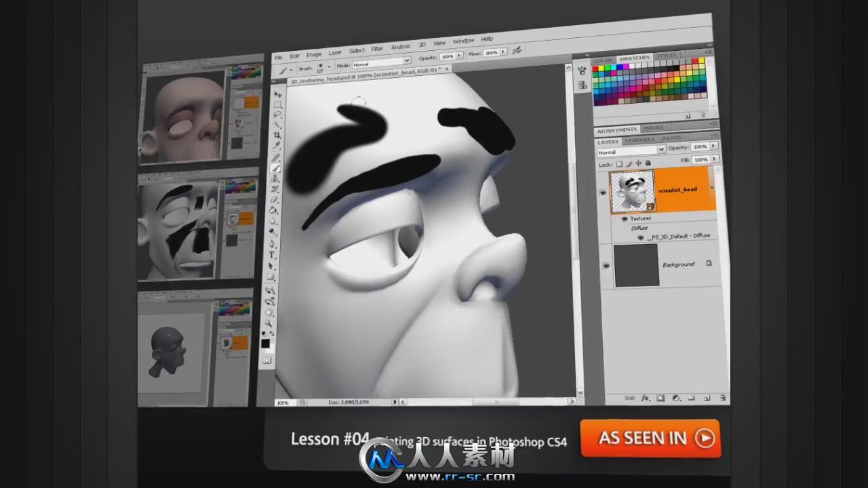The image size is (868, 488).
Task: Click the Add layer mask icon
Action: (660, 398)
